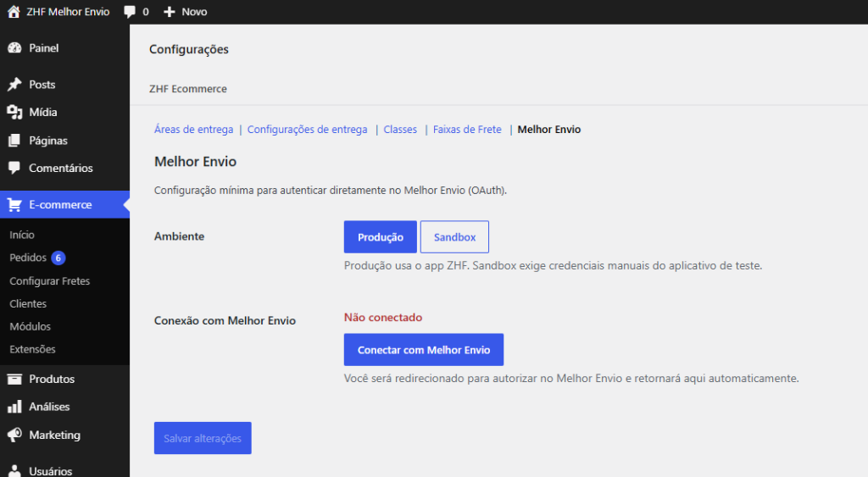Open the comments bubble icon in admin bar
The image size is (868, 477).
tap(130, 12)
